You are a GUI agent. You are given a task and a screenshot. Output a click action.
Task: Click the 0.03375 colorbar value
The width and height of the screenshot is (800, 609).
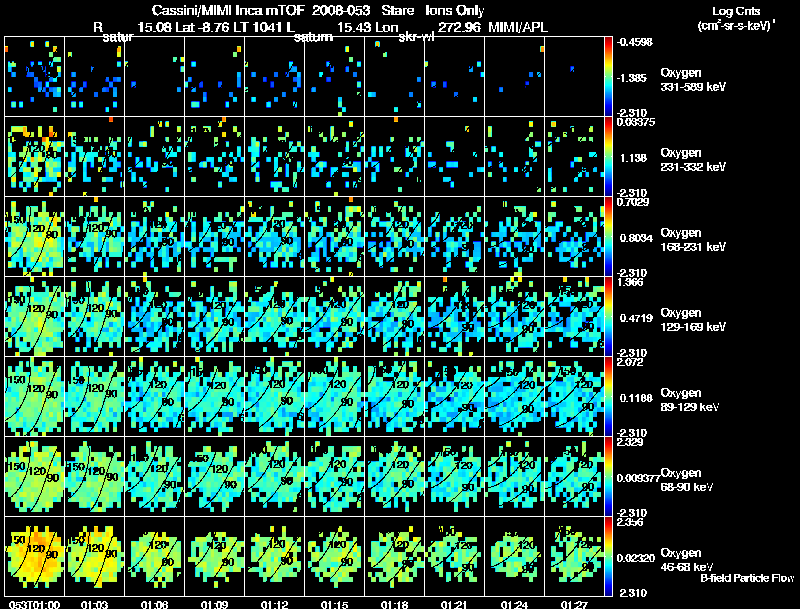coord(636,122)
